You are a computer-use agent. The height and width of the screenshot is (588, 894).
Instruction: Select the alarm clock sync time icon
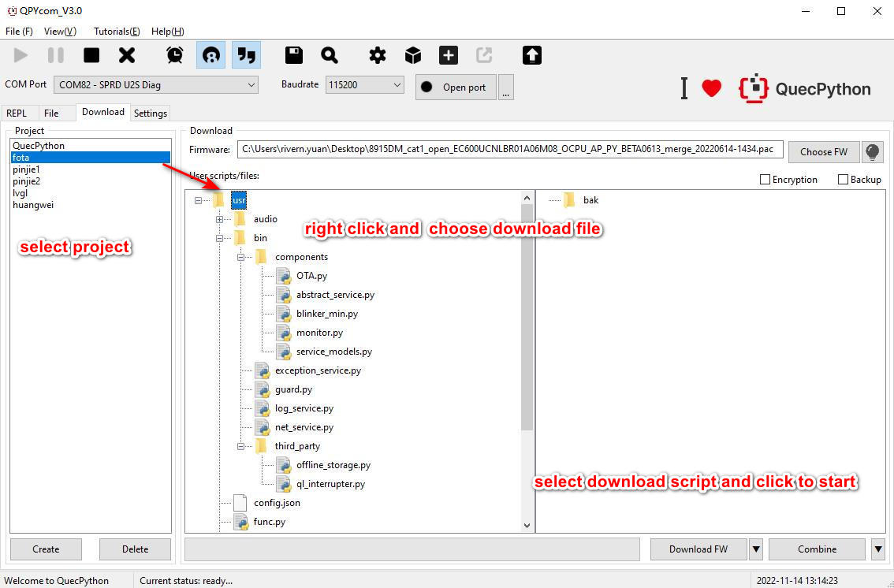coord(174,55)
